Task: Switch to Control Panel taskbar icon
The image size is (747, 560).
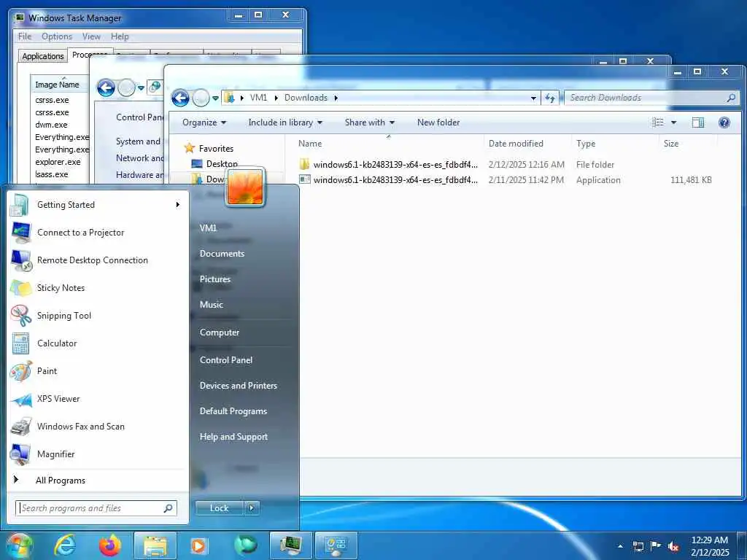Action: 336,545
